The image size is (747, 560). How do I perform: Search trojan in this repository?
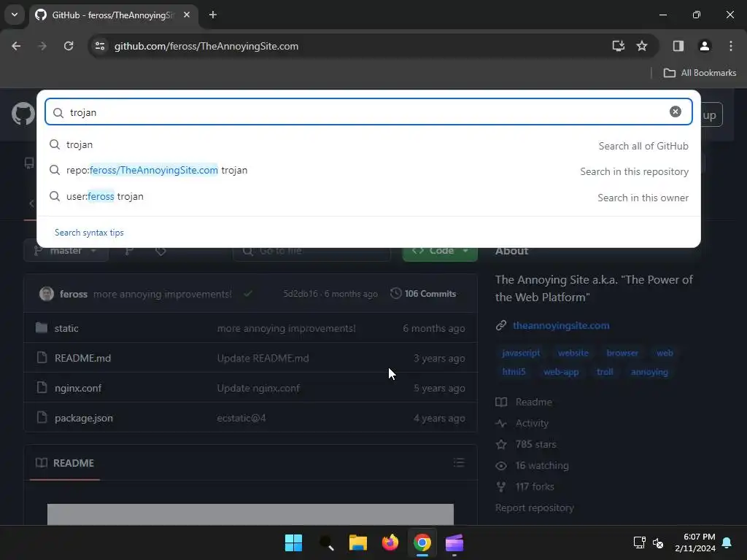(368, 171)
